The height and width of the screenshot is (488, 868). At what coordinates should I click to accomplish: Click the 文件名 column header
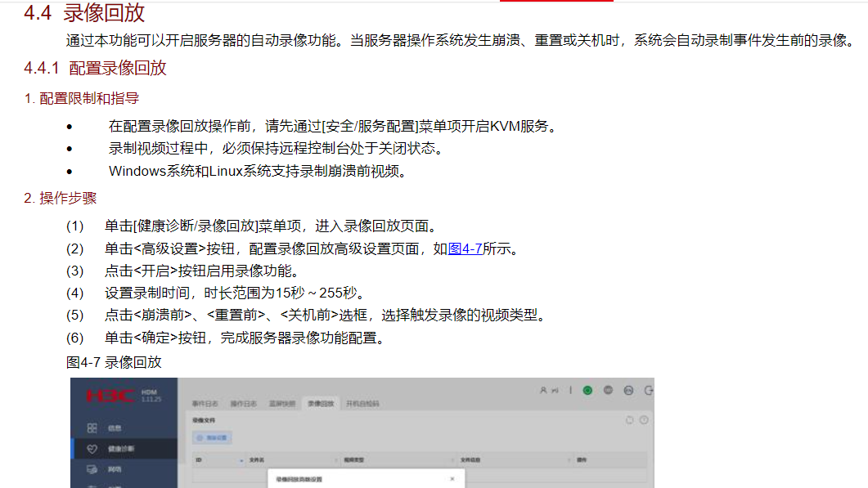pyautogui.click(x=256, y=459)
